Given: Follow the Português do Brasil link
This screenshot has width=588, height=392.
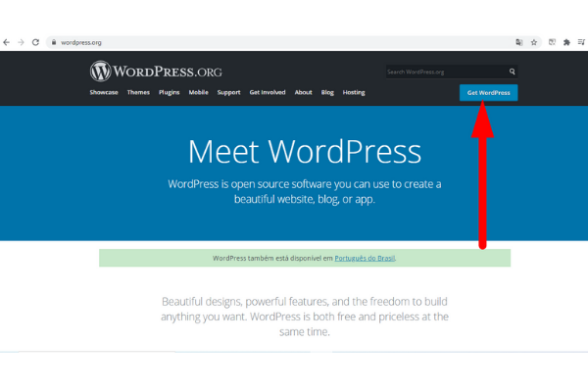Looking at the screenshot, I should pos(365,258).
